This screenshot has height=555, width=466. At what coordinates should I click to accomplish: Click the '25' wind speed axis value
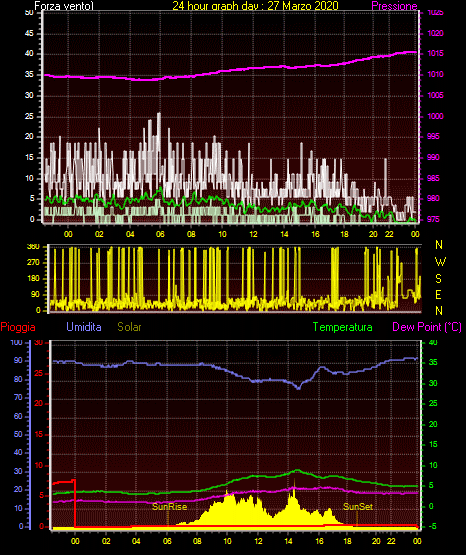click(x=29, y=116)
